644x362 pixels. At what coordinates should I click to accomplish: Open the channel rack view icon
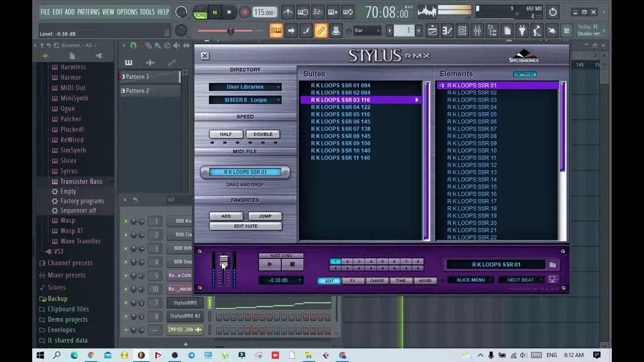tap(462, 31)
